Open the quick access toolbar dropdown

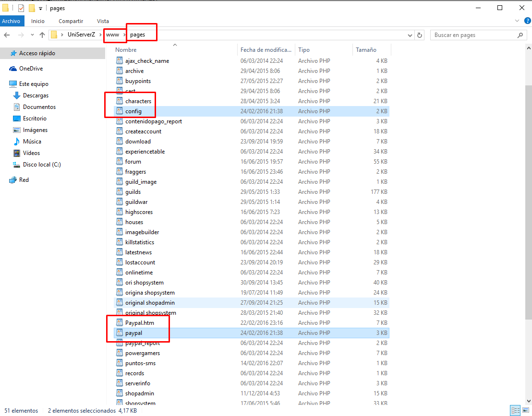40,8
